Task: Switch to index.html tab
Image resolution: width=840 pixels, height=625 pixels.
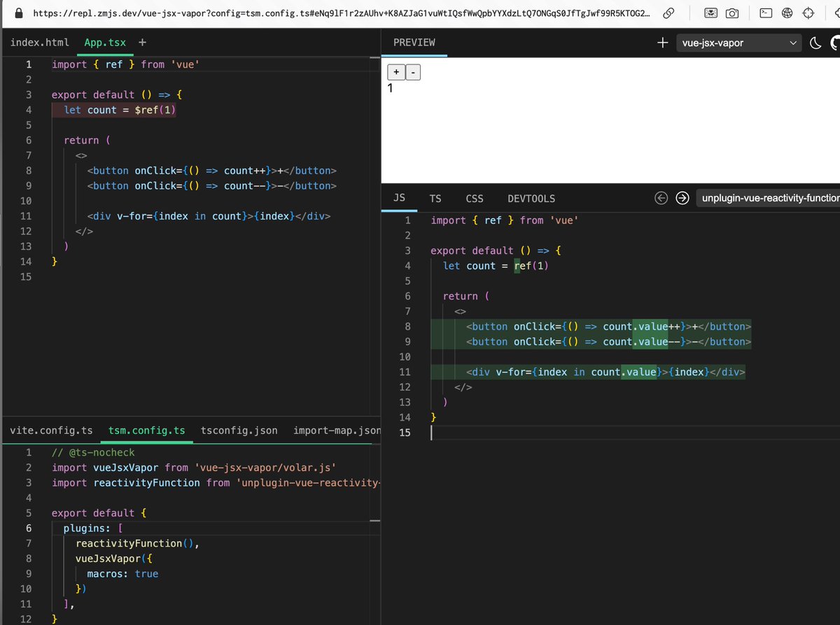Action: point(40,42)
